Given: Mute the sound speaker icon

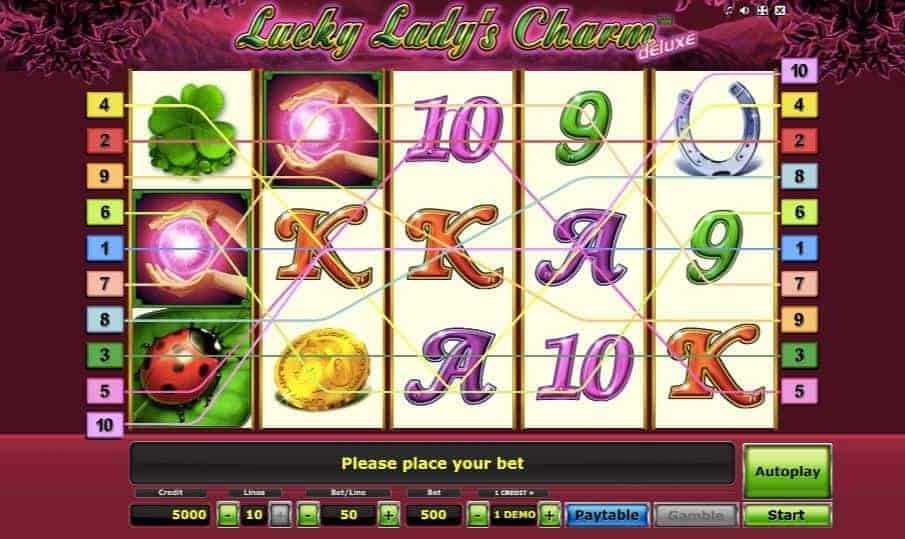Looking at the screenshot, I should (x=745, y=10).
